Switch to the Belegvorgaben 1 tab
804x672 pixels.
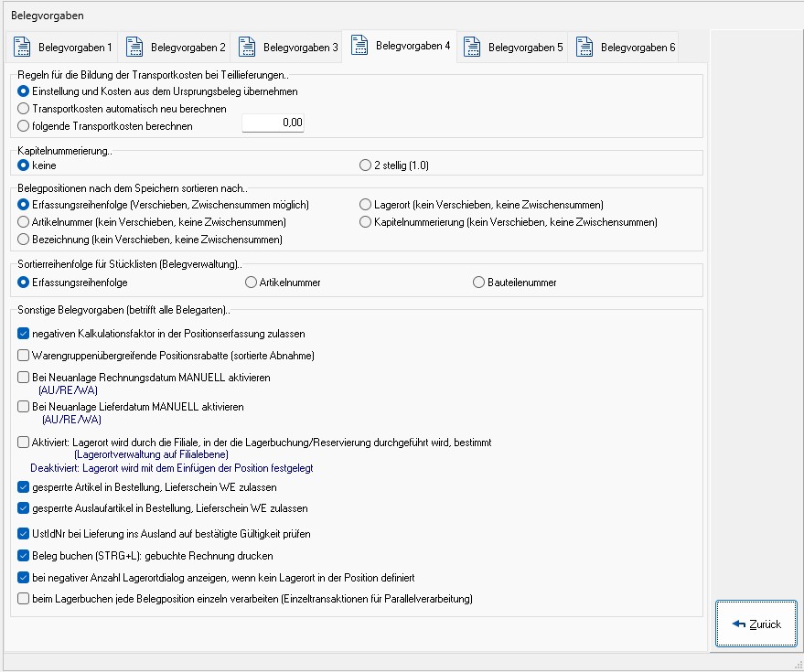[x=62, y=48]
